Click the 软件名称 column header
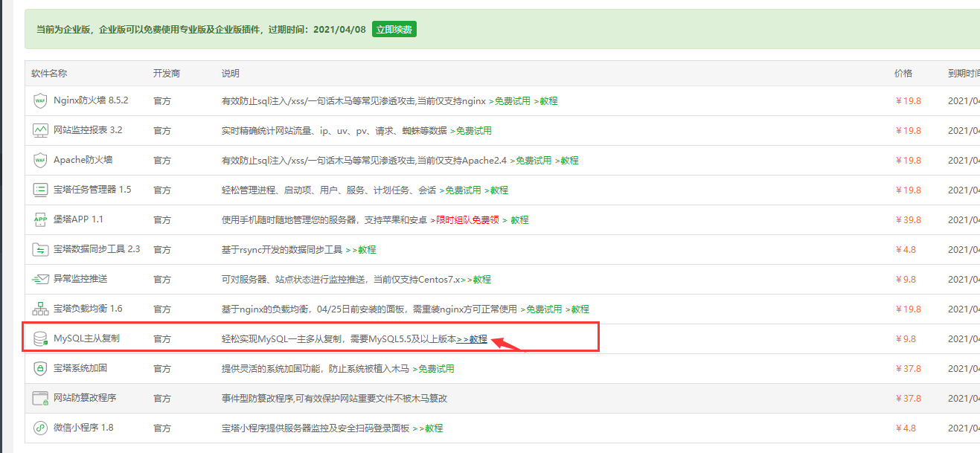This screenshot has width=980, height=453. 49,74
